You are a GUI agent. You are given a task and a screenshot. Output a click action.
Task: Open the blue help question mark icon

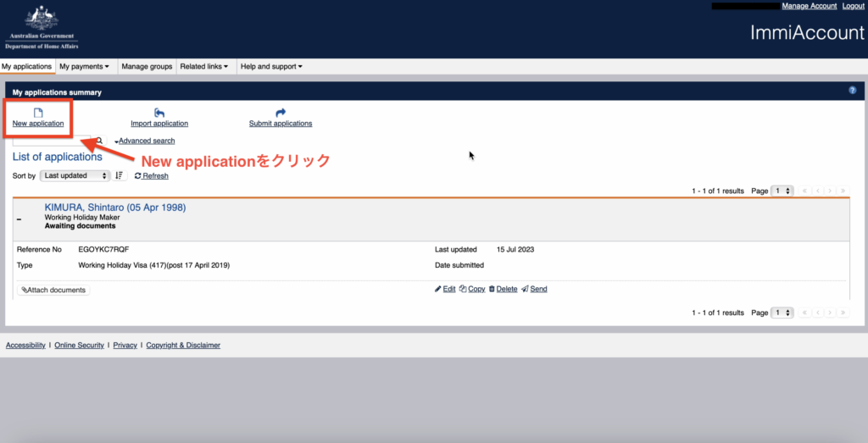(x=852, y=90)
